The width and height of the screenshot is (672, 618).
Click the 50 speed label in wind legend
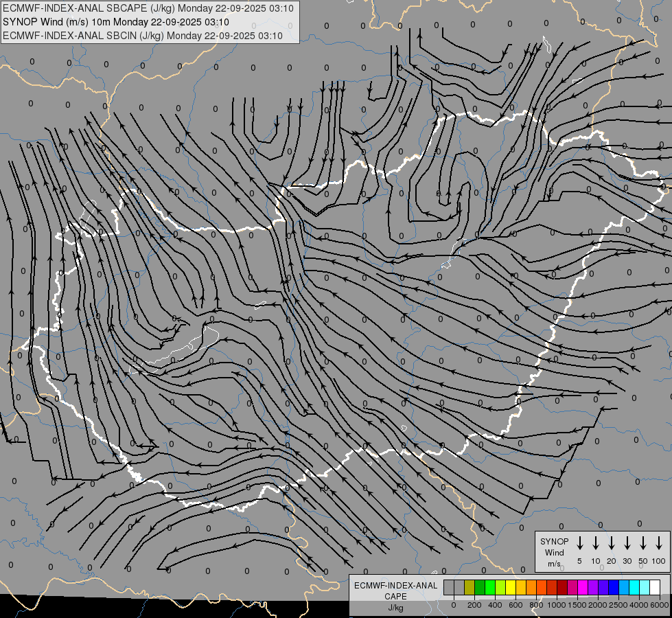tap(643, 561)
